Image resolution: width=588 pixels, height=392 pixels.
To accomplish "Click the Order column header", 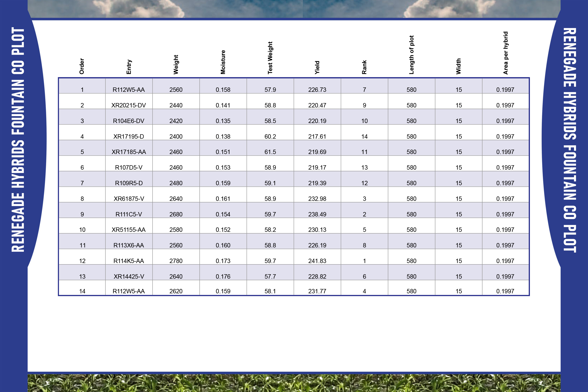I will point(82,66).
